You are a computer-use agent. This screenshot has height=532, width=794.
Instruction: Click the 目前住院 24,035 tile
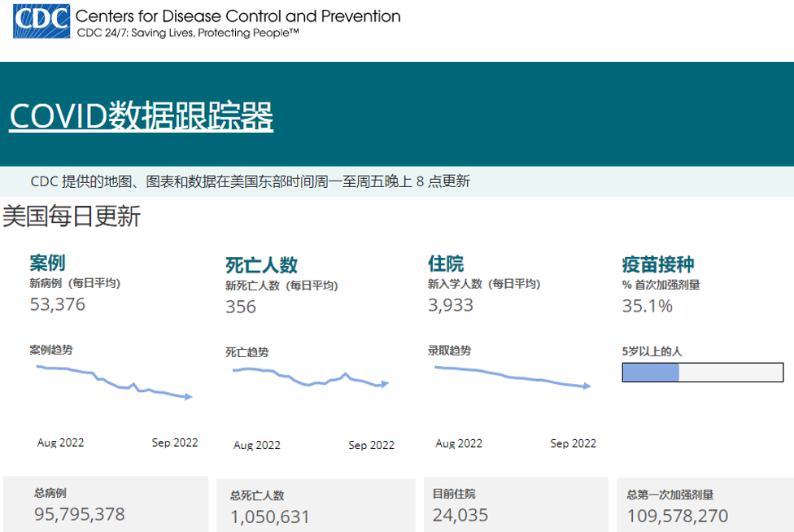[x=516, y=504]
